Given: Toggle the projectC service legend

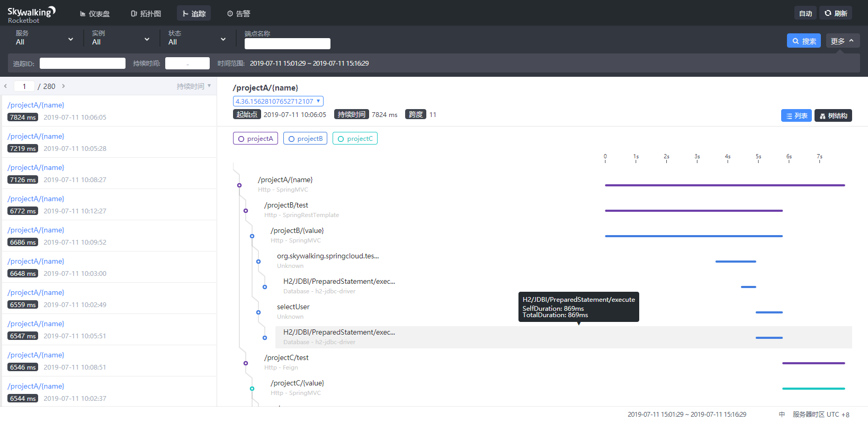Looking at the screenshot, I should (355, 139).
